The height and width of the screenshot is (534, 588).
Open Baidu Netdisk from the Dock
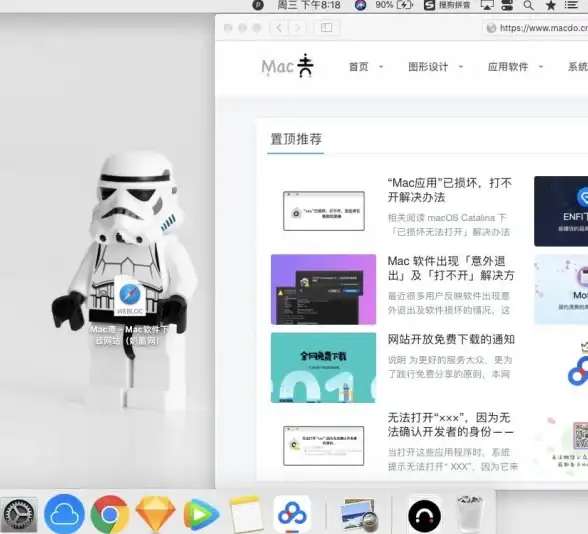point(292,514)
